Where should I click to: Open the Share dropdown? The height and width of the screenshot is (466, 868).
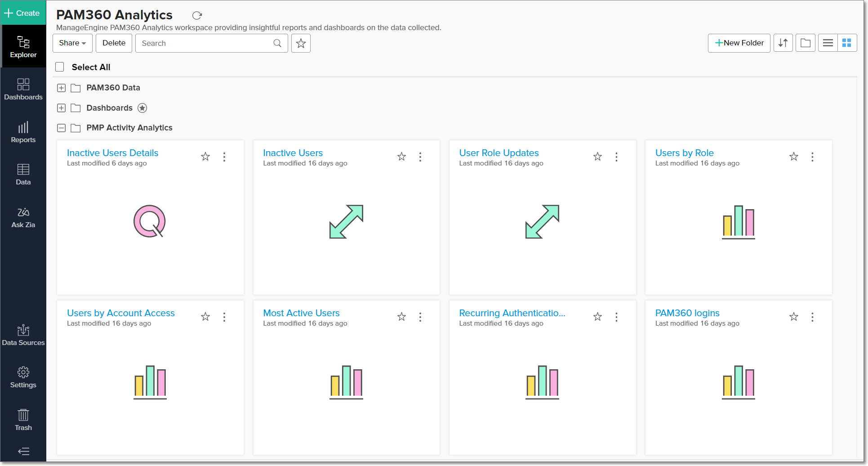click(x=72, y=43)
